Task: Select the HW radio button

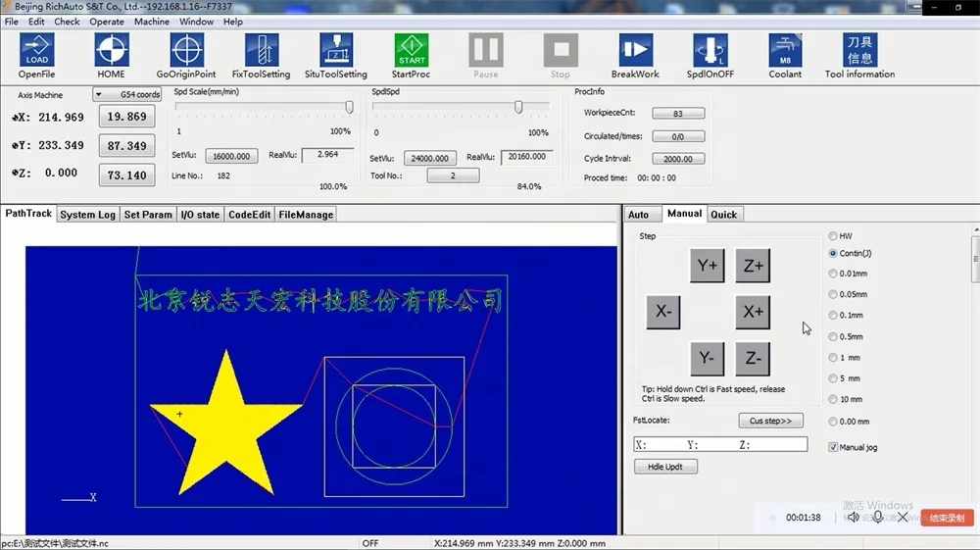Action: click(832, 235)
